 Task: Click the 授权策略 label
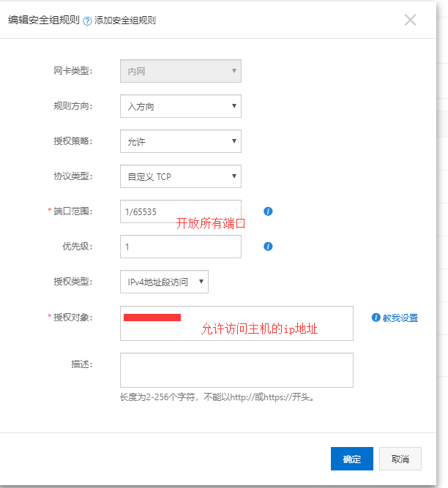pos(73,141)
